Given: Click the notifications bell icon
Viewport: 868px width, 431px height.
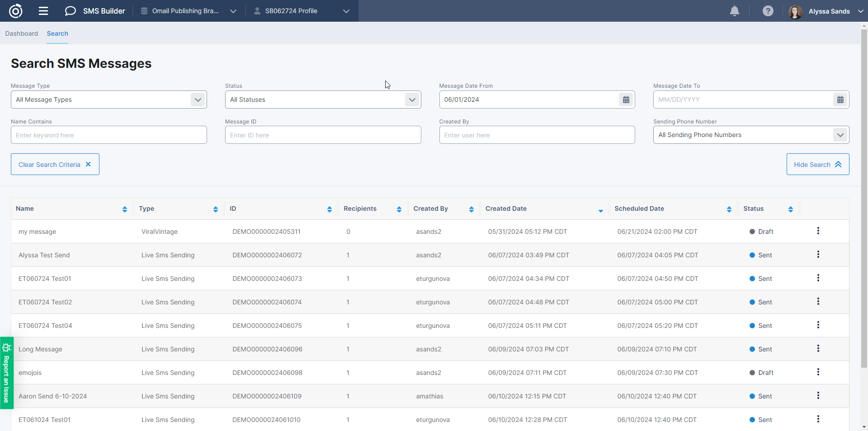Looking at the screenshot, I should point(735,11).
